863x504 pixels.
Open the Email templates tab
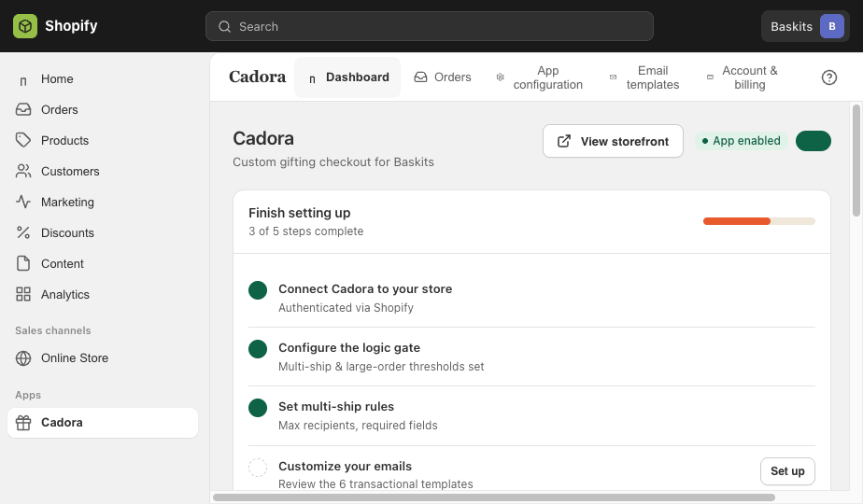[644, 77]
